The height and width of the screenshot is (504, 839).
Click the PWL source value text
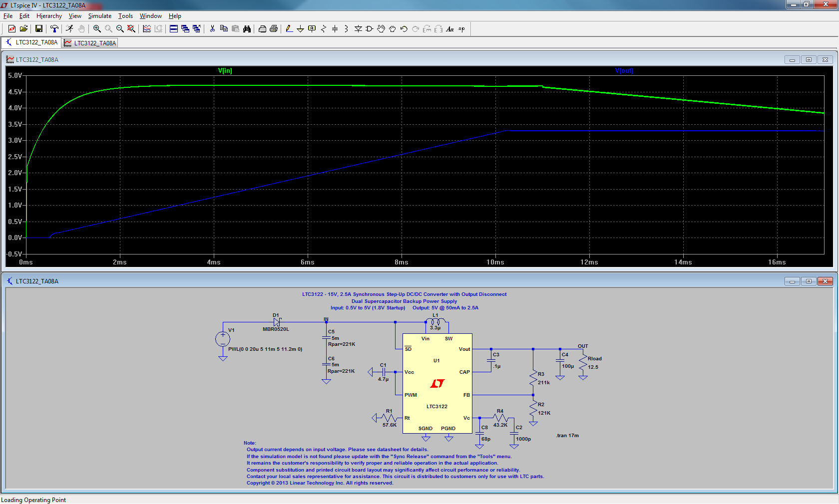click(x=265, y=349)
